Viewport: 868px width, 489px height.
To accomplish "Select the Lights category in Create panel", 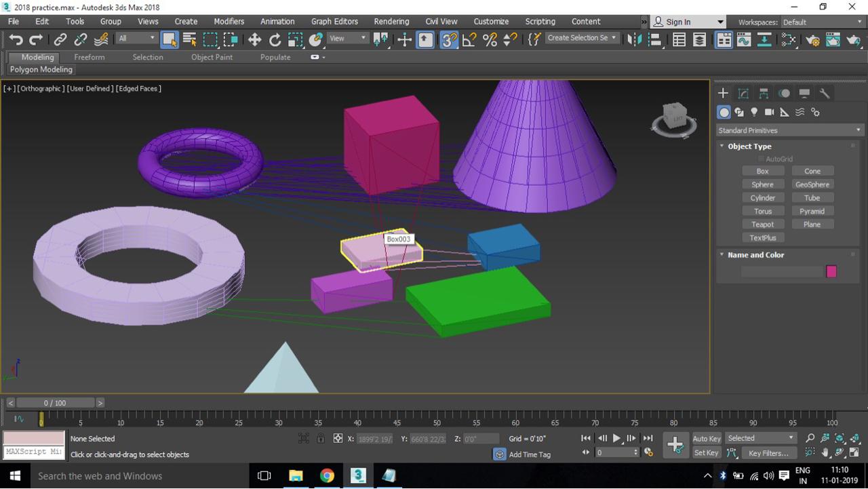I will tap(754, 112).
